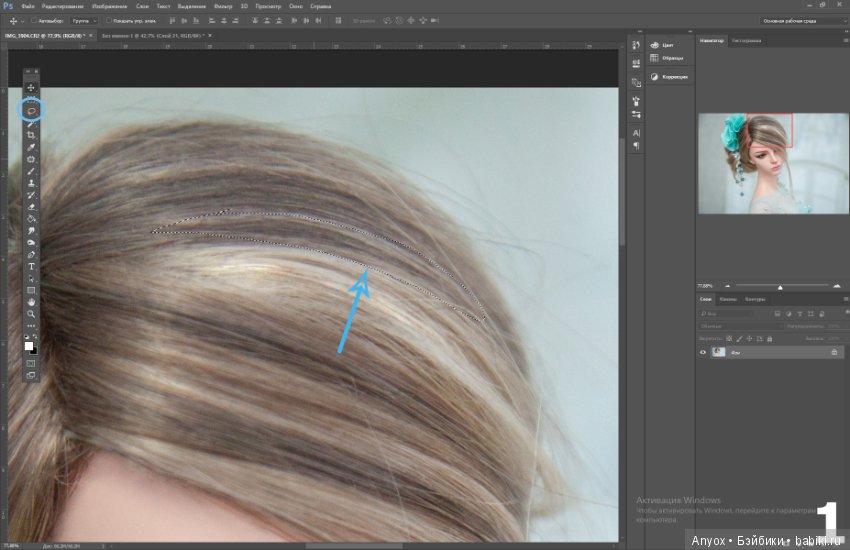The image size is (850, 550).
Task: Open the layer blend mode dropdown
Action: coord(740,326)
